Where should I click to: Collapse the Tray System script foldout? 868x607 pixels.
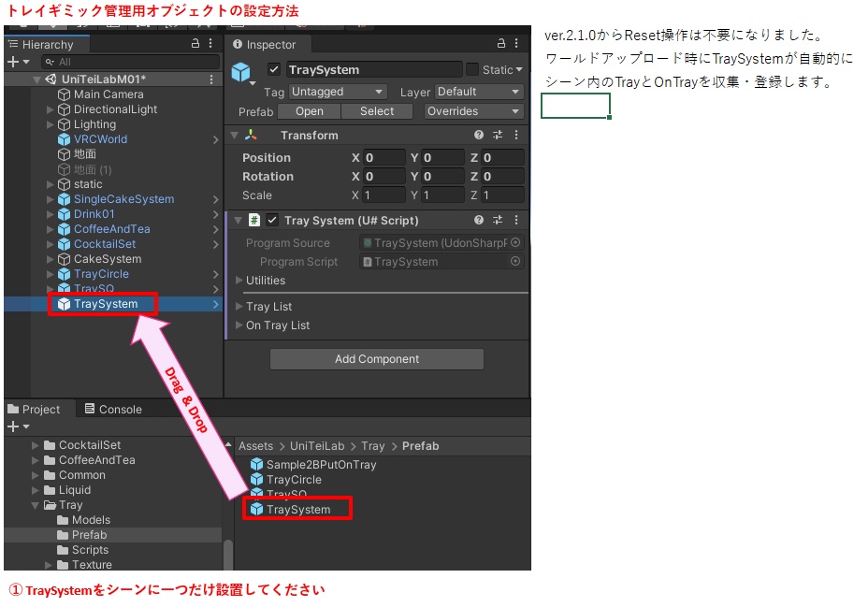coord(238,220)
